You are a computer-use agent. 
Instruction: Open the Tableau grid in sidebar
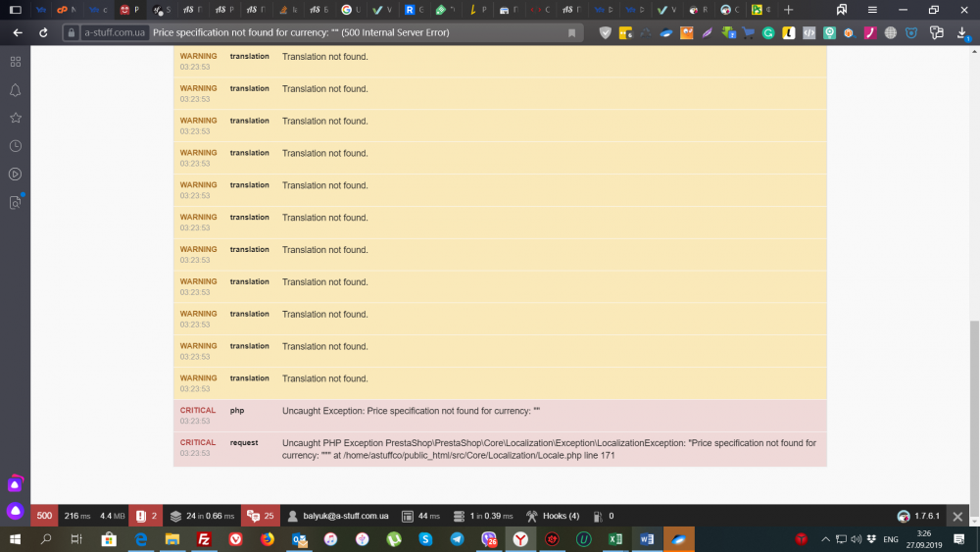(x=15, y=61)
